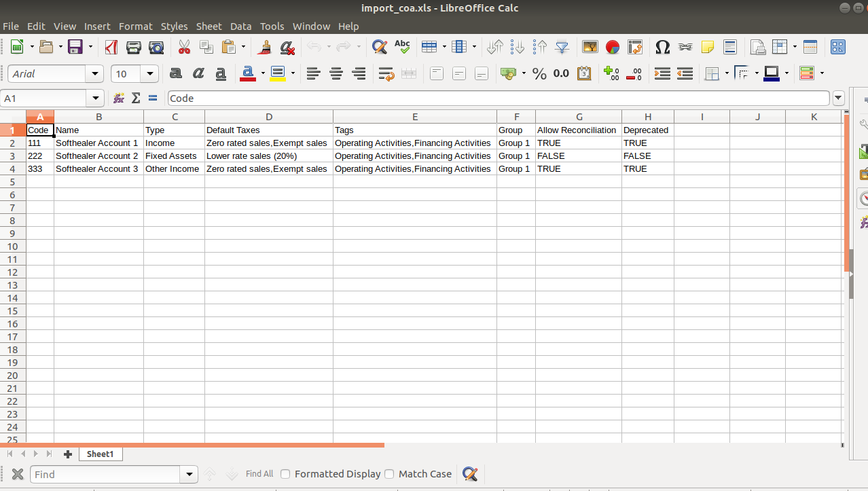The height and width of the screenshot is (491, 868).
Task: Select row 3 header
Action: [12, 156]
